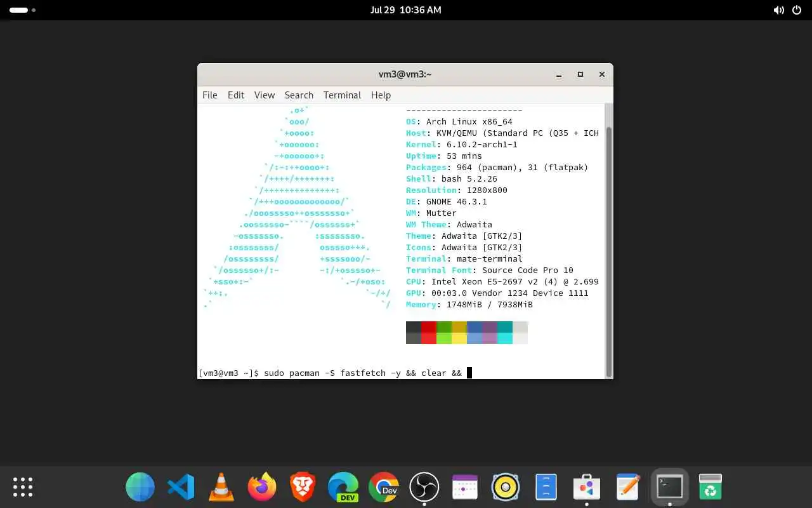Click the terminal vertical scrollbar handle
812x508 pixels.
coord(609,251)
